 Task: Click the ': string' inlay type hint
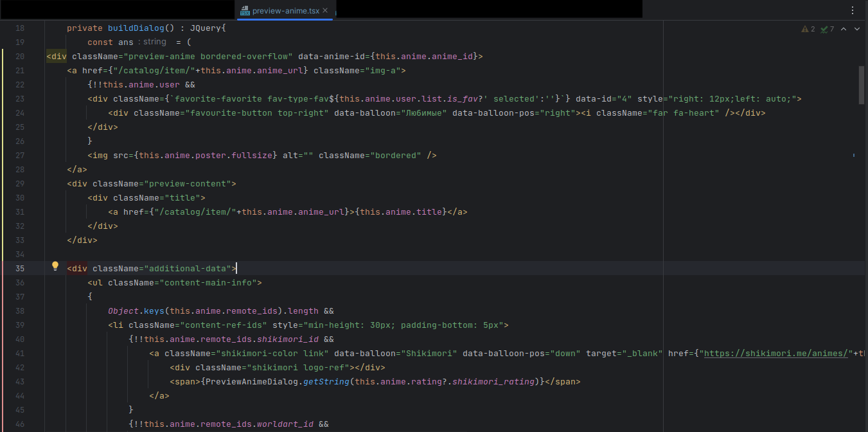pyautogui.click(x=152, y=42)
